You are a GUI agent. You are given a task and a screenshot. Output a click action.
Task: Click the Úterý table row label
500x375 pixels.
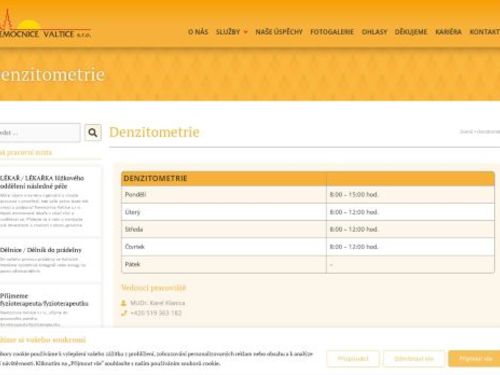click(x=132, y=212)
